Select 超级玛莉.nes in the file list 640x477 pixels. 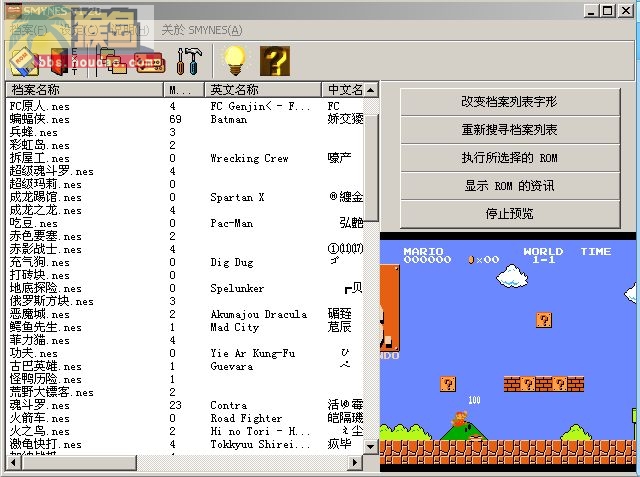tap(46, 184)
